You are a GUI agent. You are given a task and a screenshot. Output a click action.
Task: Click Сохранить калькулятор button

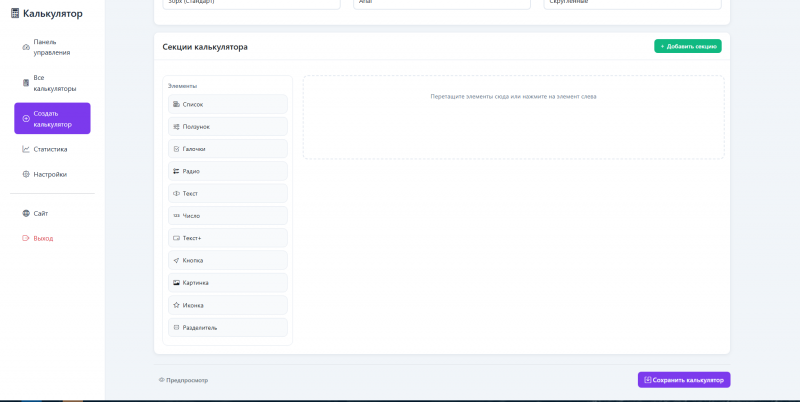tap(684, 380)
